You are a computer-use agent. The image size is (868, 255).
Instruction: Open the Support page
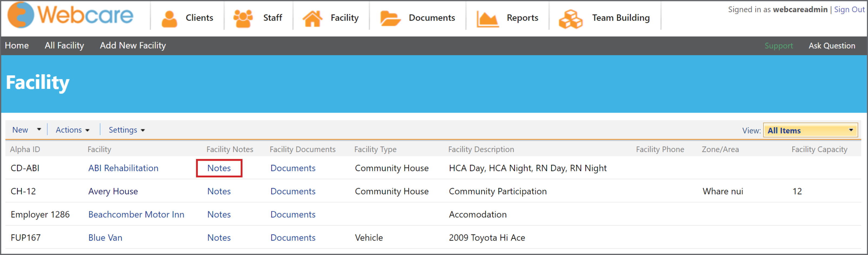(779, 45)
